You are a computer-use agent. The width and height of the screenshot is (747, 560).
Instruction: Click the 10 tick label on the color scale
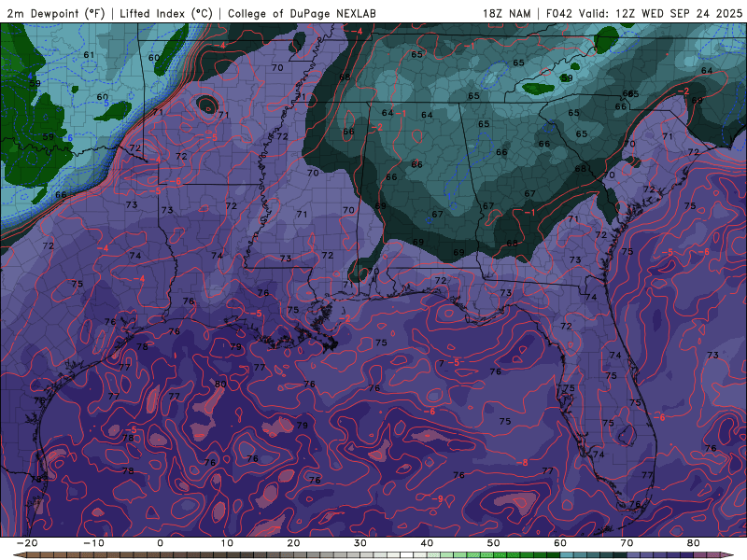click(227, 543)
